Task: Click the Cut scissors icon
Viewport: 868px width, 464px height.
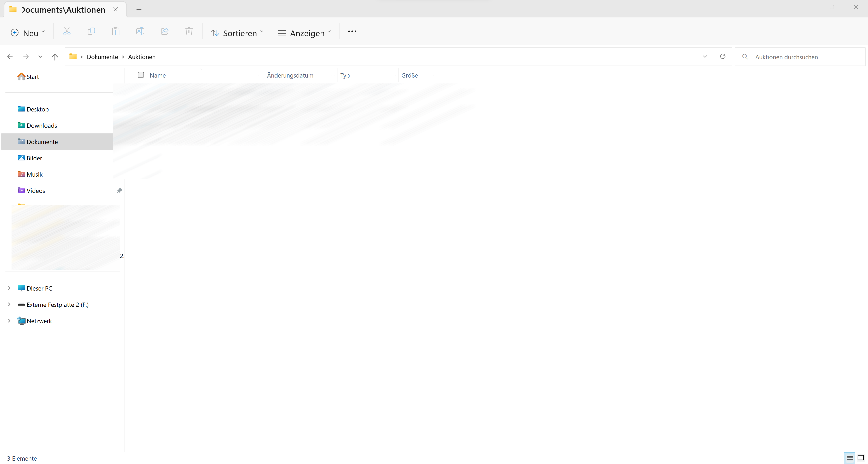Action: [x=67, y=32]
